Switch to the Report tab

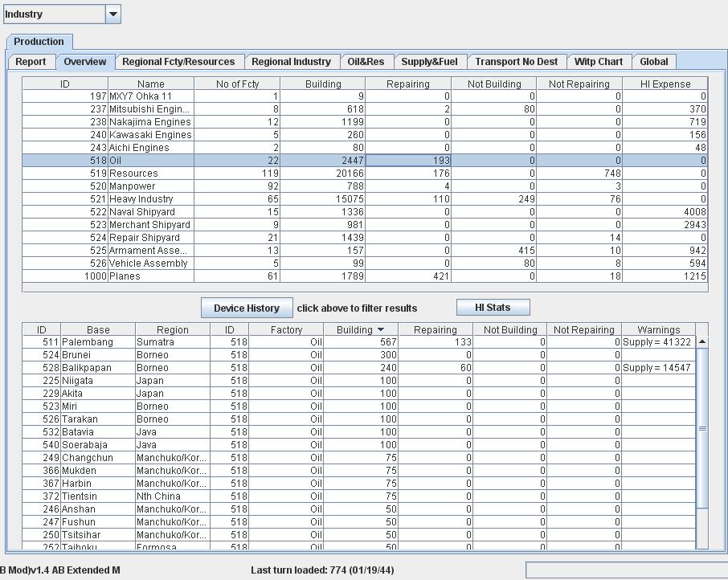pyautogui.click(x=31, y=62)
